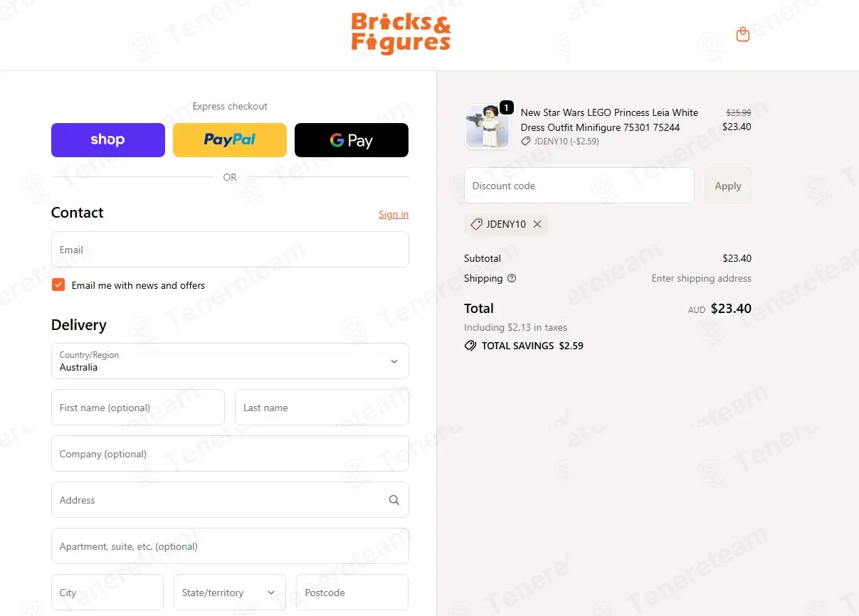Click into the Email field
The height and width of the screenshot is (616, 859).
[230, 250]
